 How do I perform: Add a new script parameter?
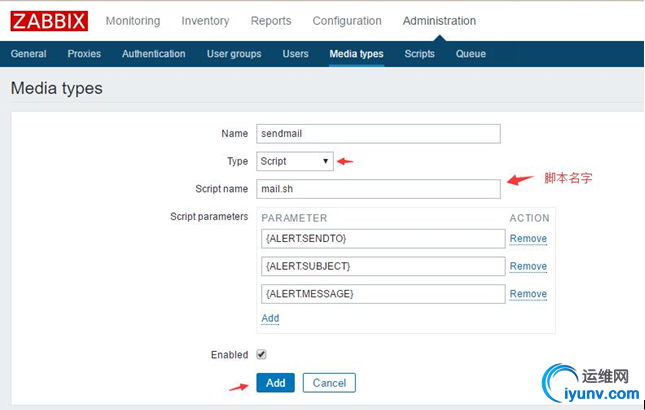click(270, 318)
